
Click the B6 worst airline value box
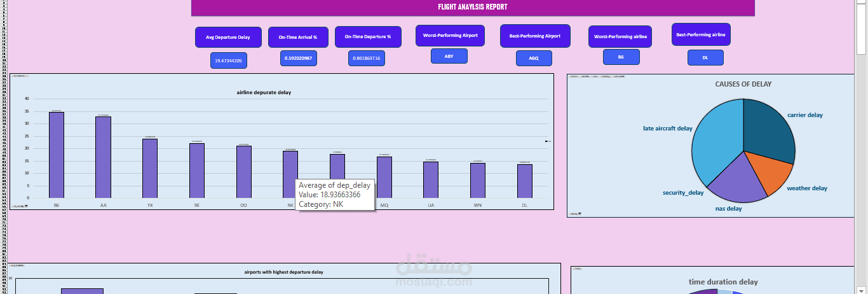(x=621, y=57)
